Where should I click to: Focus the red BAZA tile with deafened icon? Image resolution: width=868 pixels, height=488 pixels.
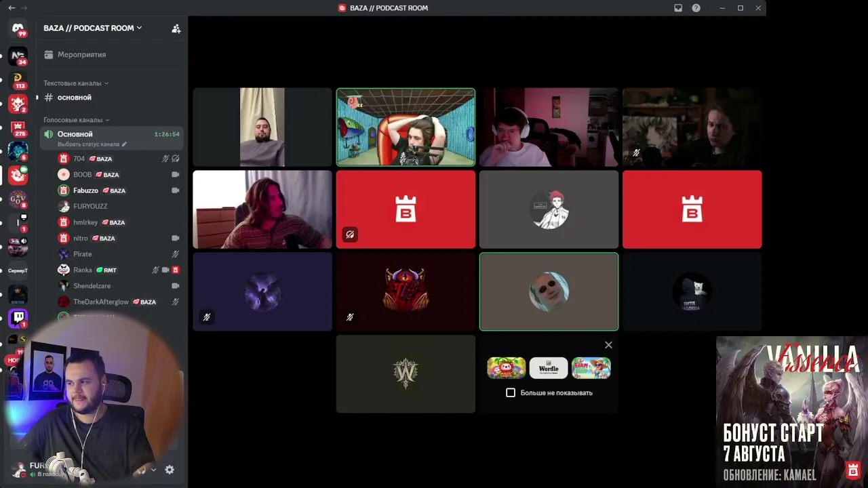tap(406, 209)
